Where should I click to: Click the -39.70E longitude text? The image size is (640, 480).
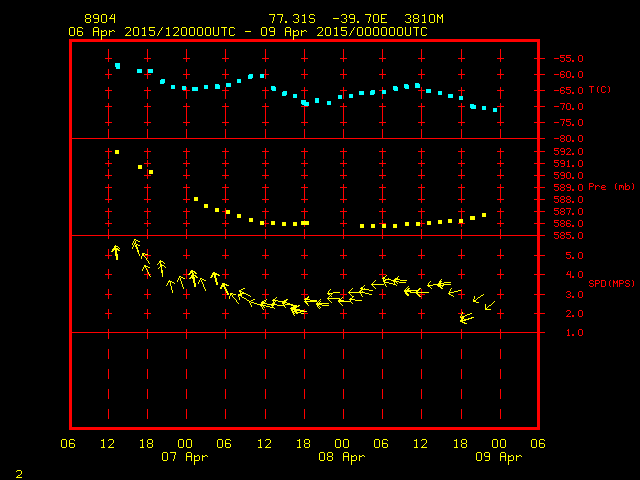point(360,19)
